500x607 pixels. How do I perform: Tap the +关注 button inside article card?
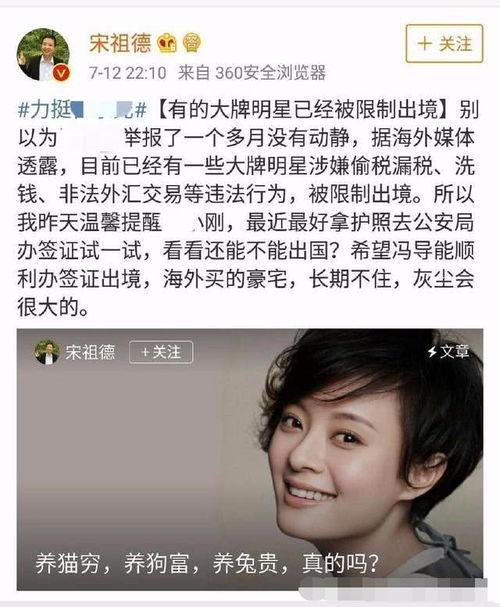[x=161, y=352]
